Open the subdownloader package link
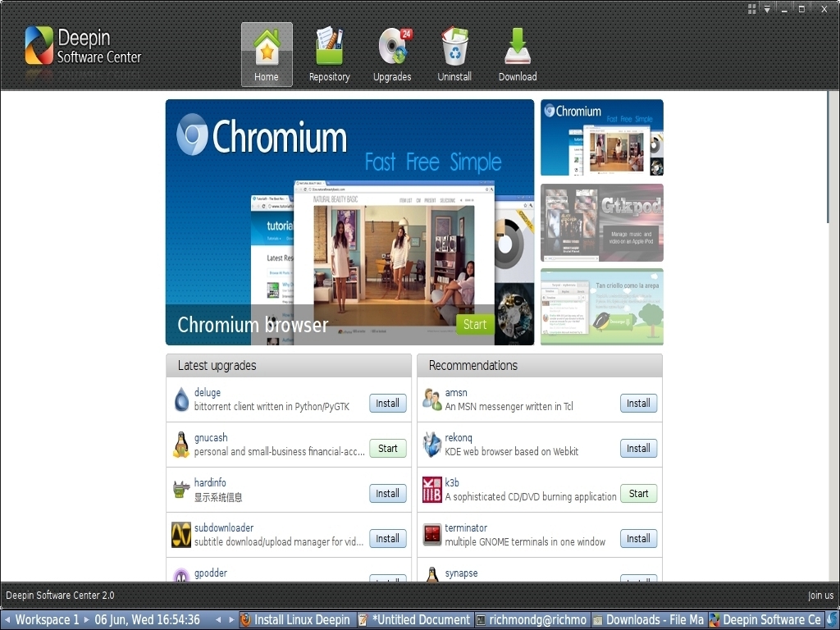Viewport: 840px width, 630px height. click(224, 527)
